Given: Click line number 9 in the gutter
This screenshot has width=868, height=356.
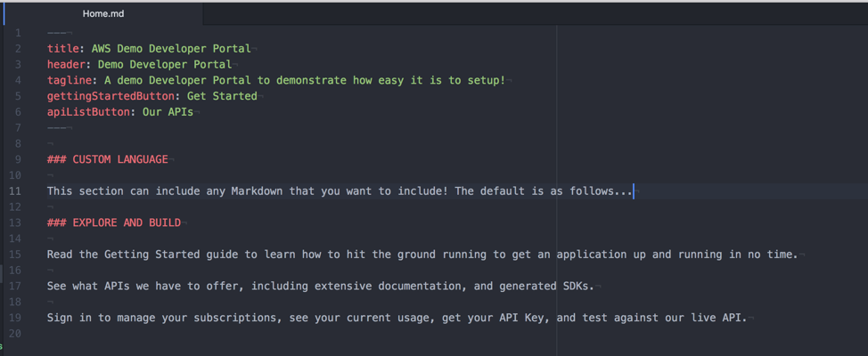Looking at the screenshot, I should tap(18, 160).
